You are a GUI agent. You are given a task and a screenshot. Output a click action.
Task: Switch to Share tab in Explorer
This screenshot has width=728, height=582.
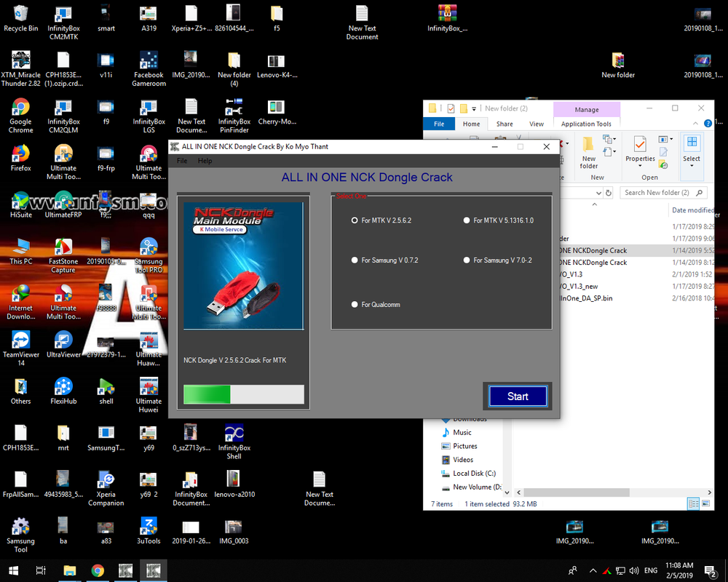[505, 124]
